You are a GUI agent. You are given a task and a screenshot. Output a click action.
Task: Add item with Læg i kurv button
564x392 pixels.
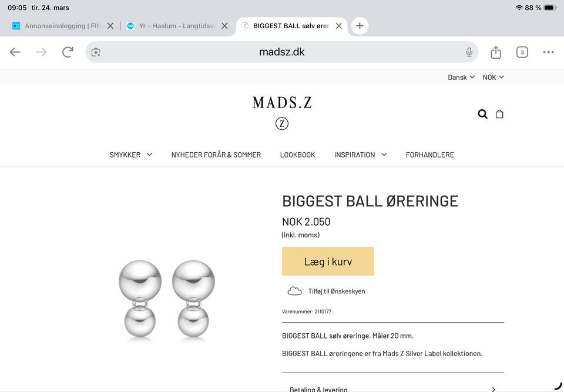(328, 262)
